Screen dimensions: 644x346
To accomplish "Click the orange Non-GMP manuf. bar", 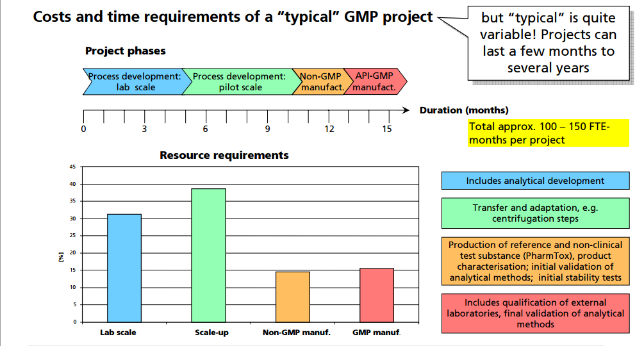I will pos(293,297).
